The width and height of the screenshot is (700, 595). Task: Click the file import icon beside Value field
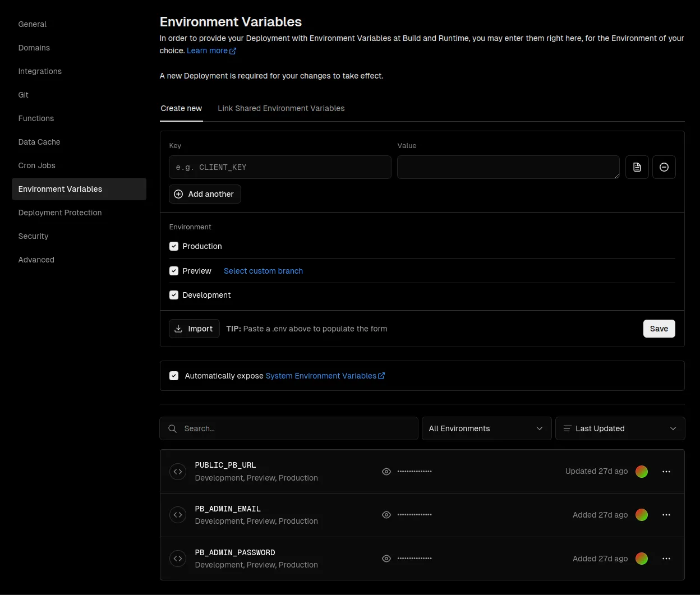click(637, 167)
